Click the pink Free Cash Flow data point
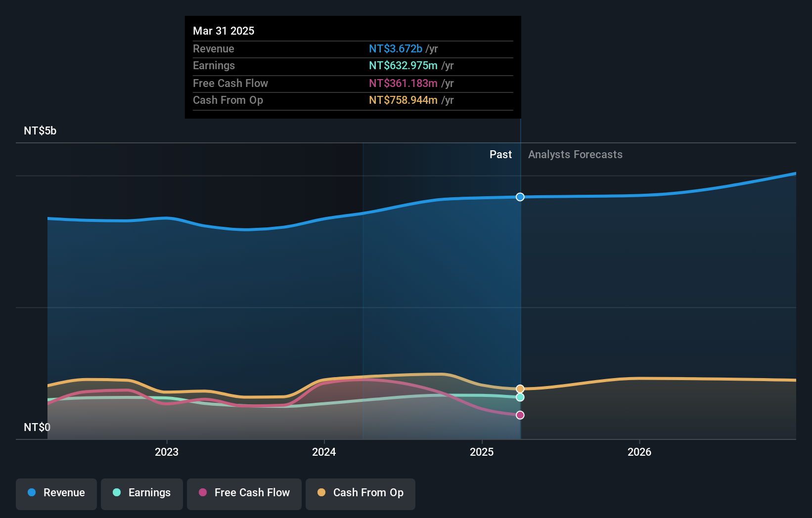The width and height of the screenshot is (812, 518). (520, 415)
